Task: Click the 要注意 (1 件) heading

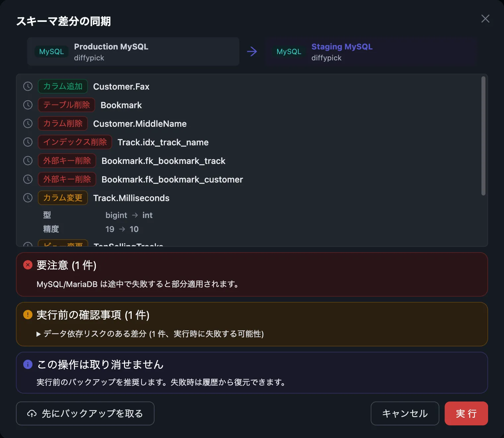Action: 66,265
